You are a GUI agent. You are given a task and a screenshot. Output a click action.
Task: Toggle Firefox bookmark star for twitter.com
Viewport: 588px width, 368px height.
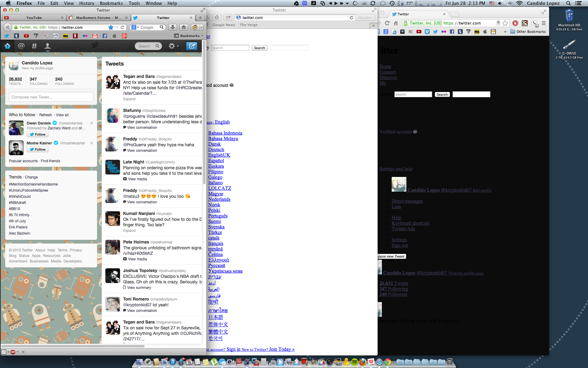pos(111,27)
